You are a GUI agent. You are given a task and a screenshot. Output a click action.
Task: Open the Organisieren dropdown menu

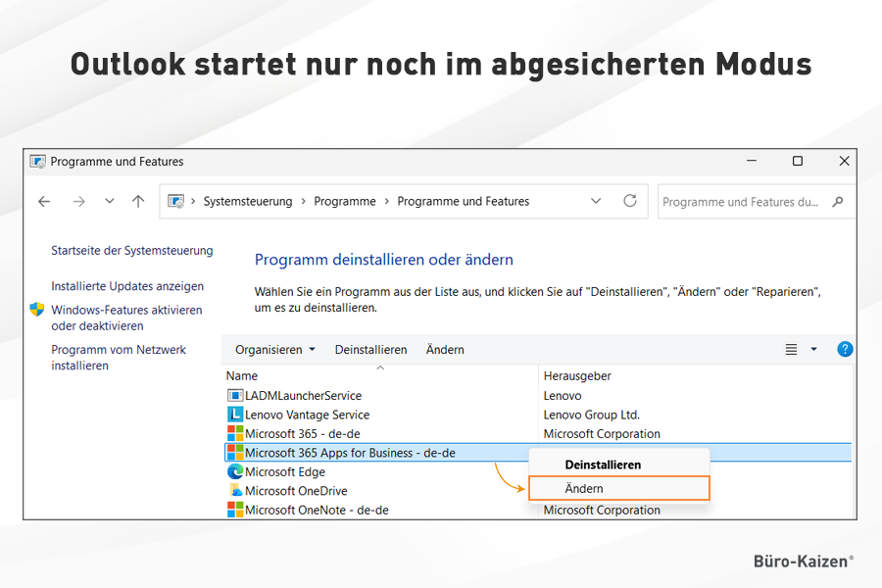(x=275, y=350)
